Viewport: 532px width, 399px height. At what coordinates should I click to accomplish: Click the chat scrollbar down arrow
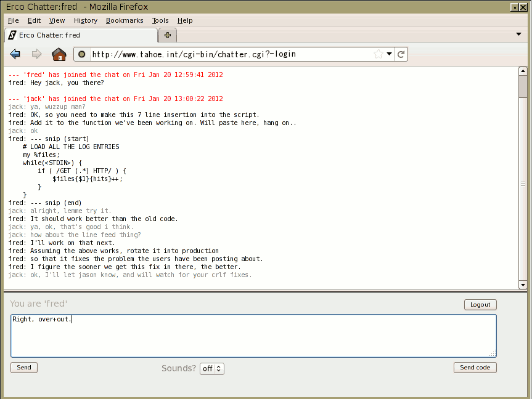click(x=523, y=285)
